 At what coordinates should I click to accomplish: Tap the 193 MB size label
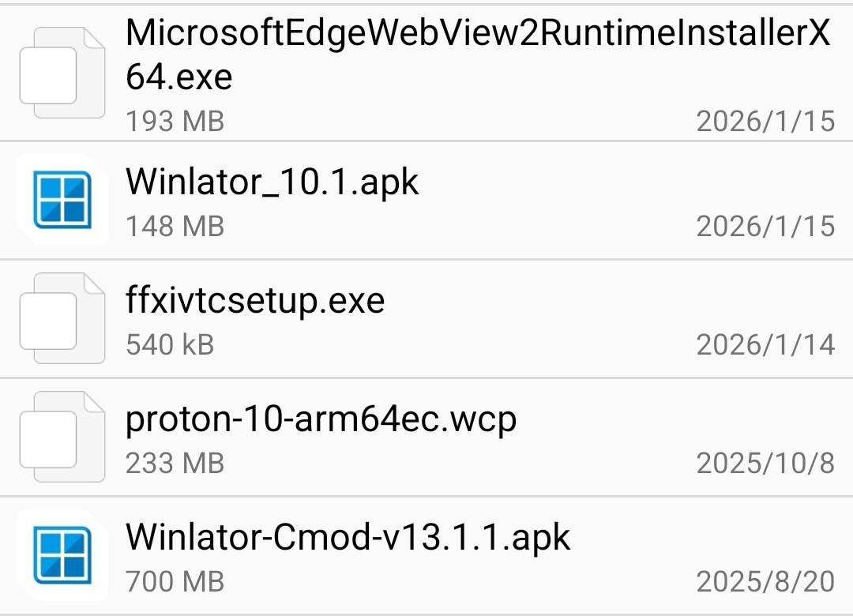point(175,122)
